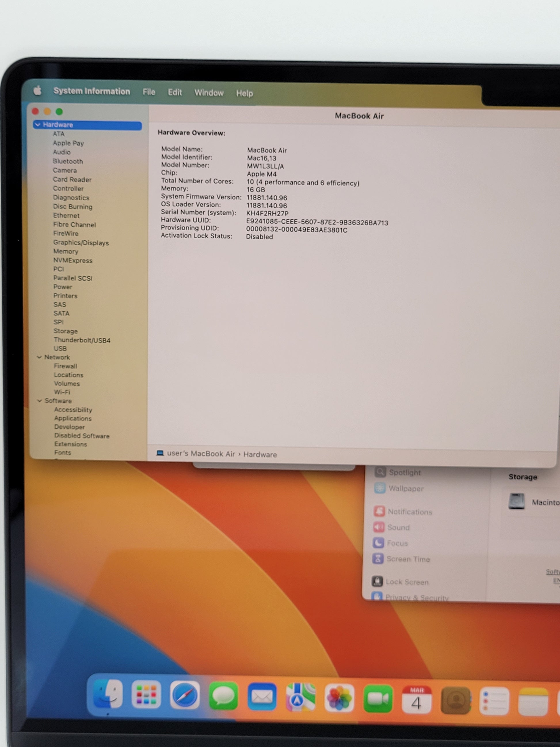Screen dimensions: 560x747
Task: Collapse the Network section in sidebar
Action: 39,357
